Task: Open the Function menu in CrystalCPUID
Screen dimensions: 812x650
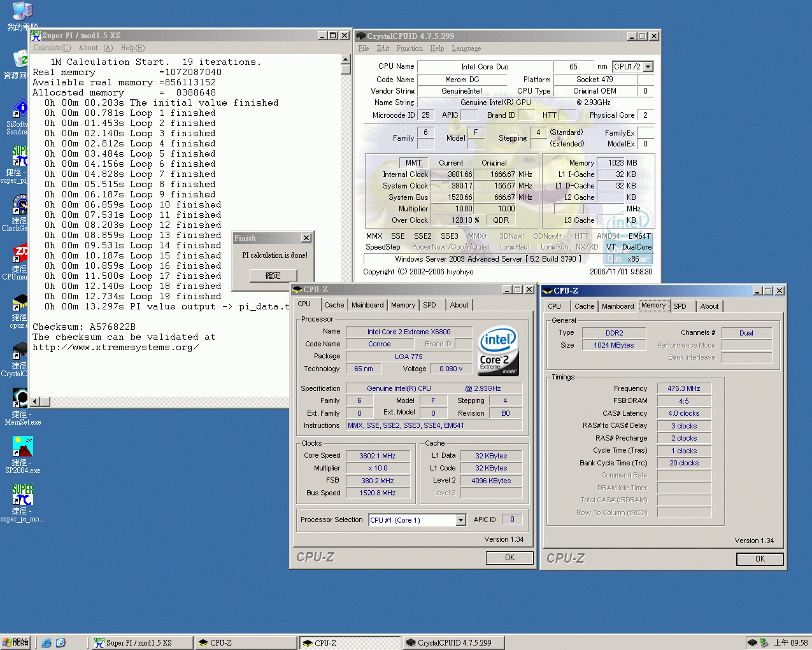Action: (x=410, y=48)
